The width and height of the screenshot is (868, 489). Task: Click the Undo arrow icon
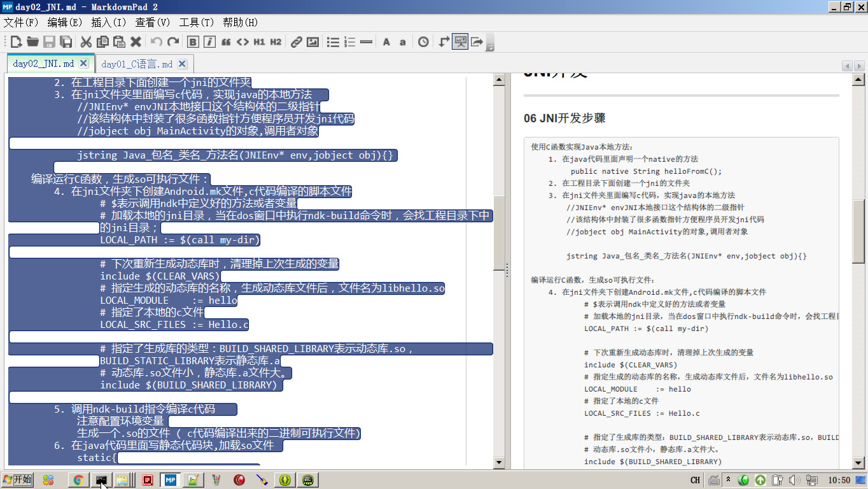(x=157, y=42)
